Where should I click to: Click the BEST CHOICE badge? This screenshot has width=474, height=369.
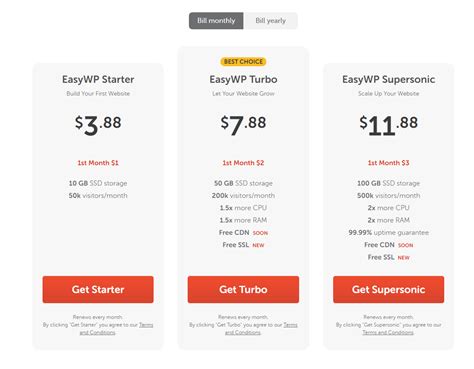pyautogui.click(x=243, y=62)
